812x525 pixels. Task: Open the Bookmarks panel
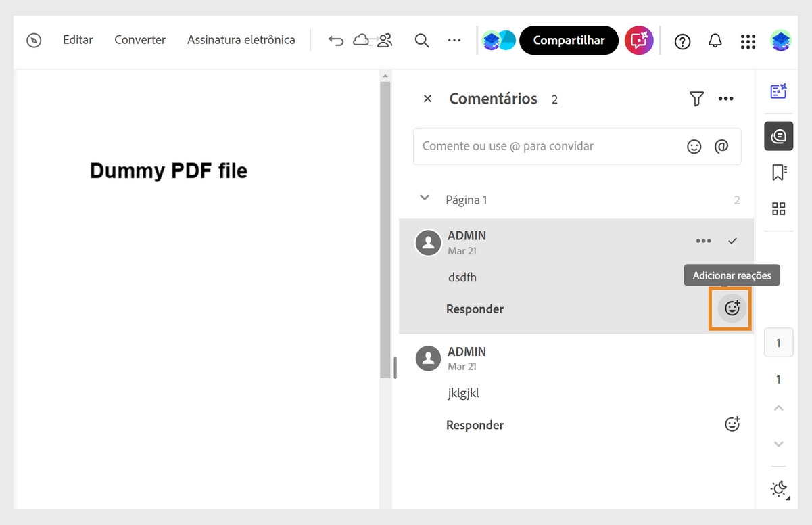click(778, 172)
